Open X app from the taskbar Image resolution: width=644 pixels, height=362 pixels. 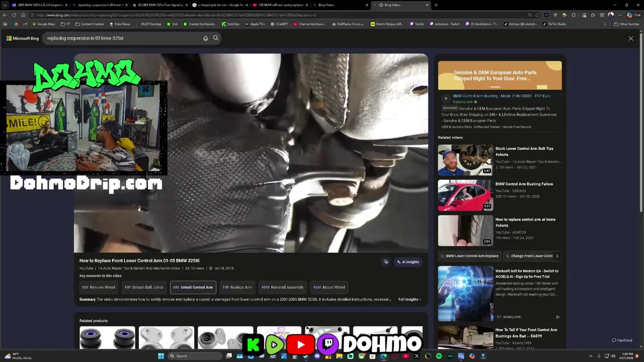417,356
